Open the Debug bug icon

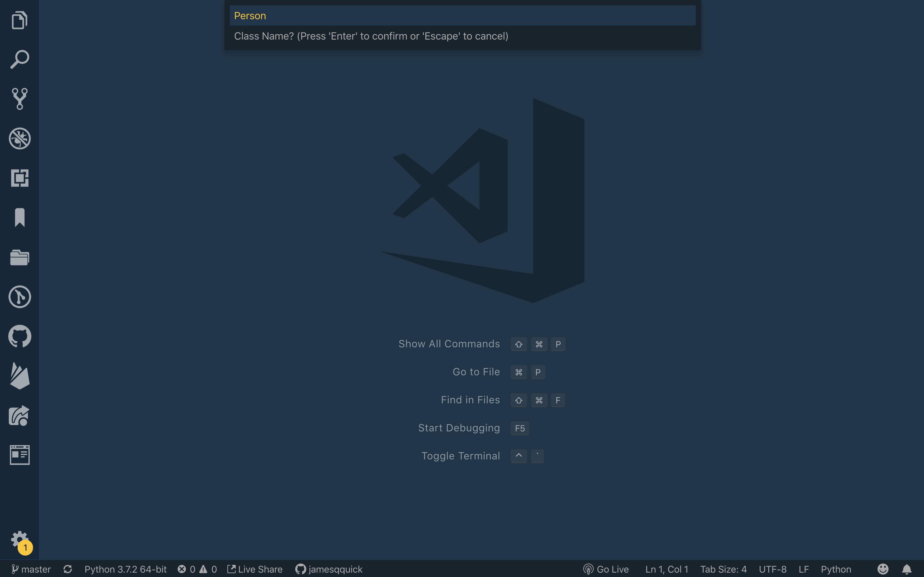[20, 138]
